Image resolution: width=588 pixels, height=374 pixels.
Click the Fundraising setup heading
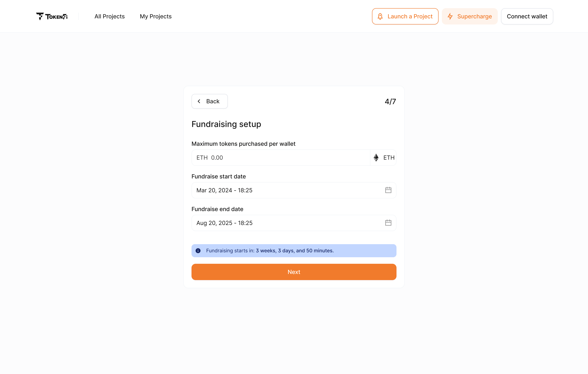point(226,124)
